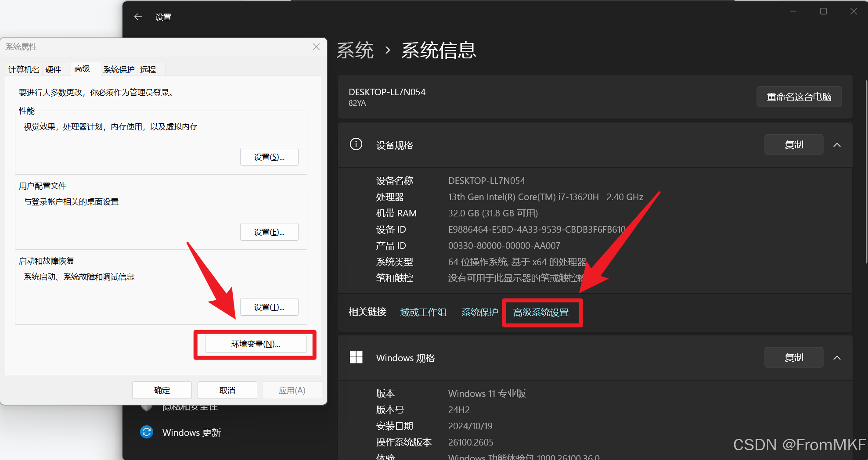Copy Windows specs with 复制 button

coord(794,357)
